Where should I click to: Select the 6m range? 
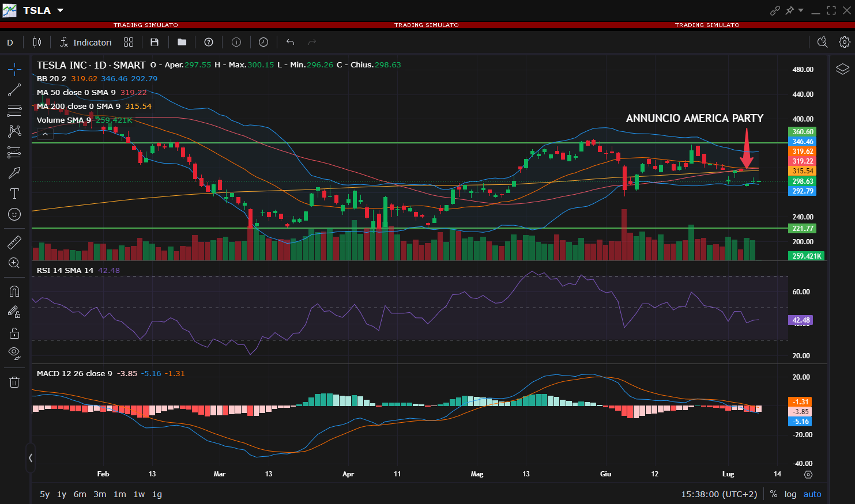[80, 494]
